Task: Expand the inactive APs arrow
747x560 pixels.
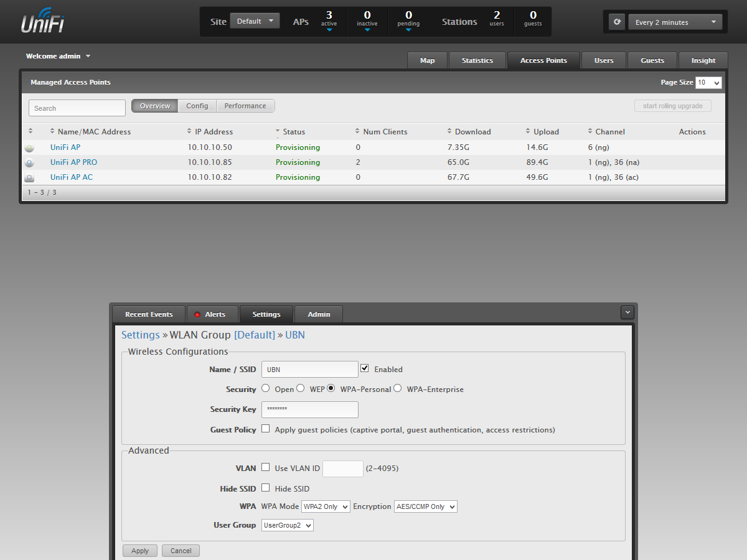Action: 367,29
